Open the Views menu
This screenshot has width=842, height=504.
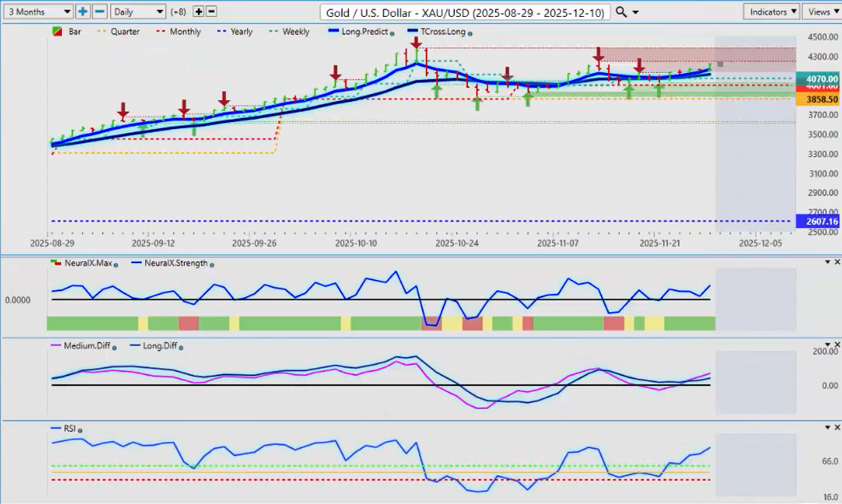click(x=822, y=12)
